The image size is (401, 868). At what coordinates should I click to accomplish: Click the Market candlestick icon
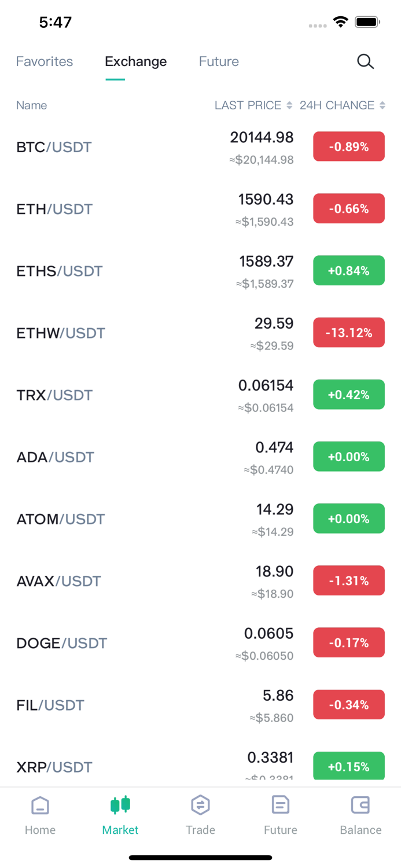(x=120, y=805)
